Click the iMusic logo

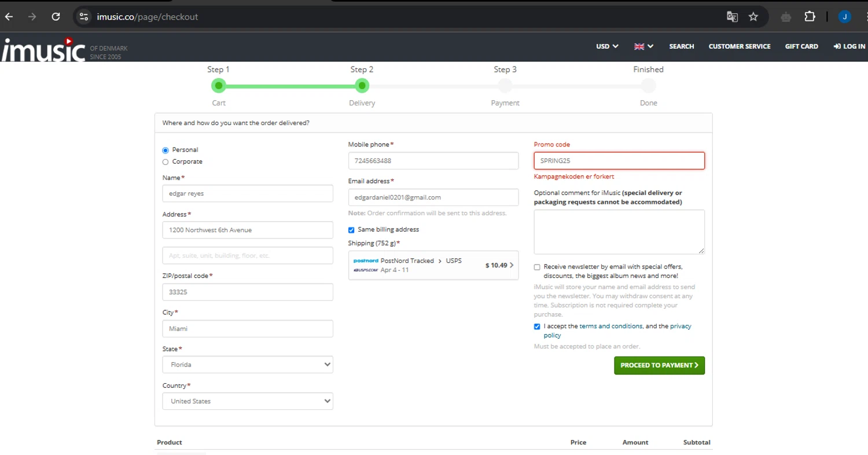(44, 49)
